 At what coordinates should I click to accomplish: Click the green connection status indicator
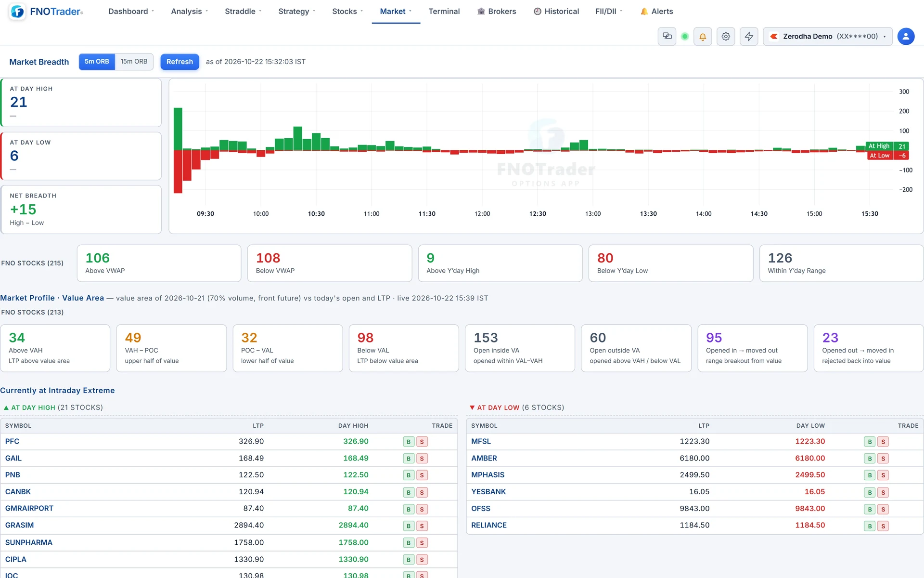point(685,36)
